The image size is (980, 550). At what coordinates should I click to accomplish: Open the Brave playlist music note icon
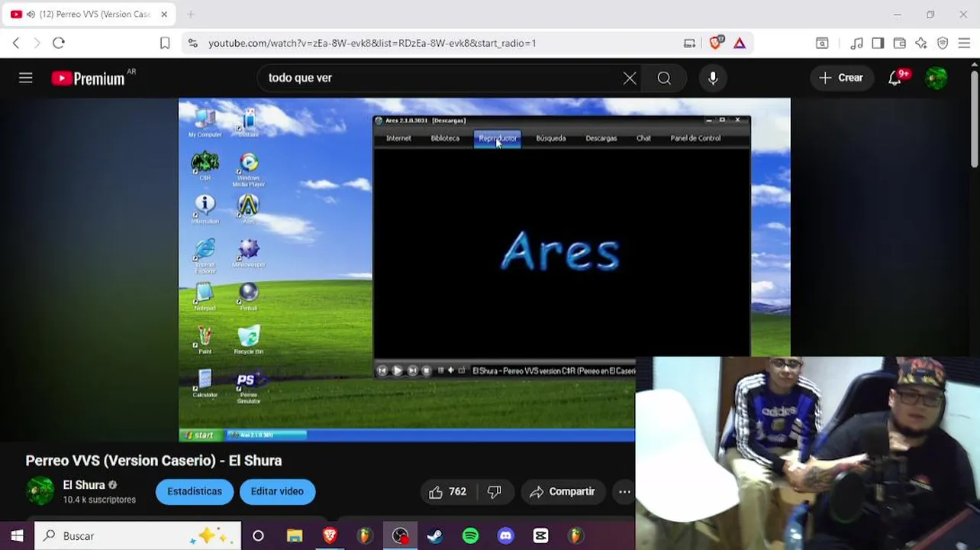tap(856, 44)
